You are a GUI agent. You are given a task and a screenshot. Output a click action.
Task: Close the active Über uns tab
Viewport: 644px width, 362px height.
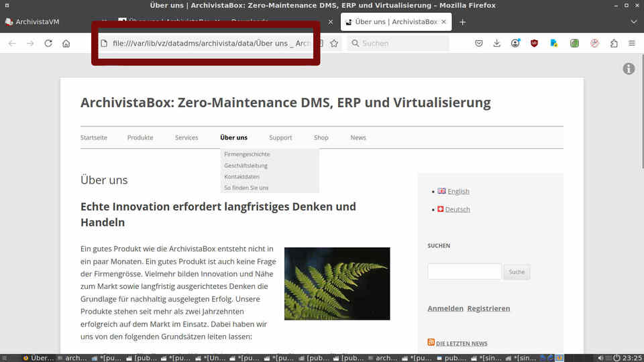pos(443,21)
